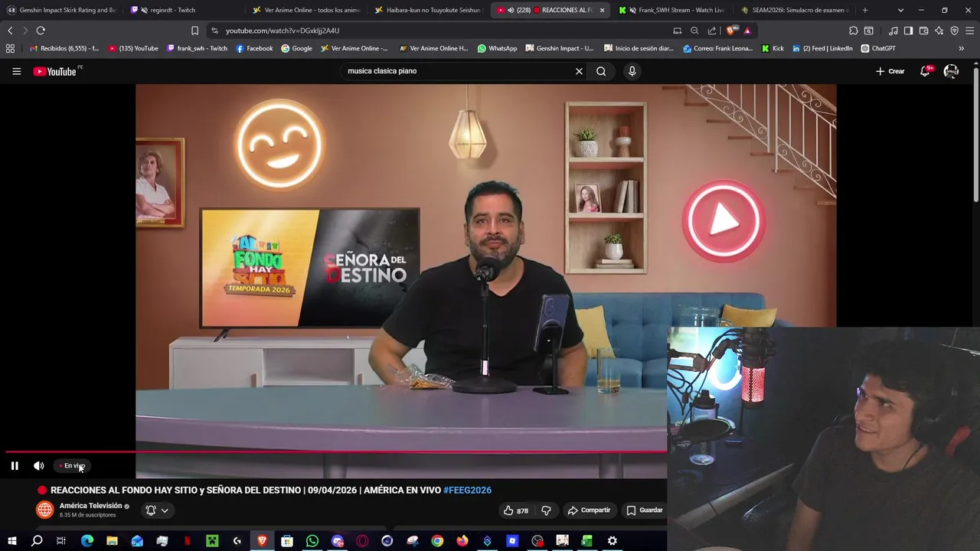The height and width of the screenshot is (551, 980).
Task: Open the Brave VPN shield icon
Action: coord(954,31)
